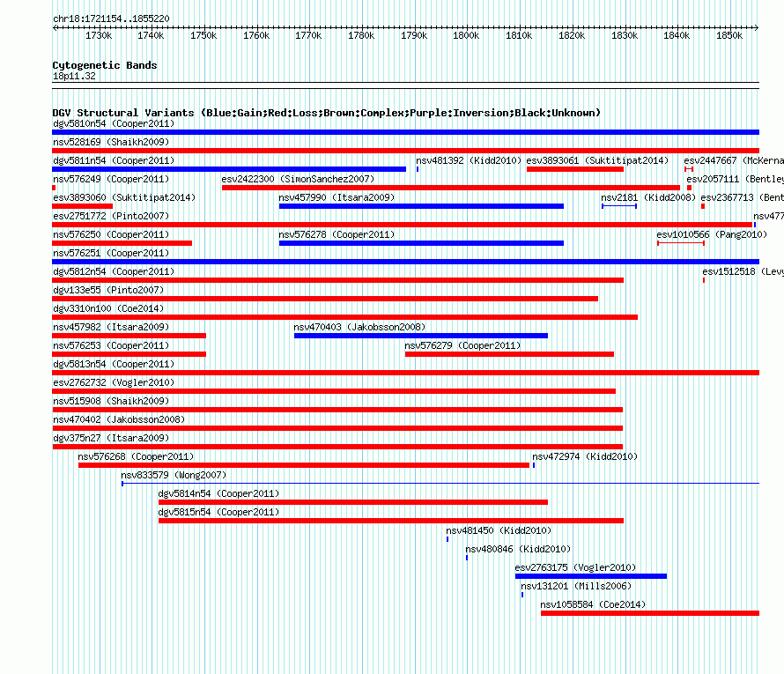Select red dgv5814n54 loss bar
784x674 pixels.
click(353, 502)
